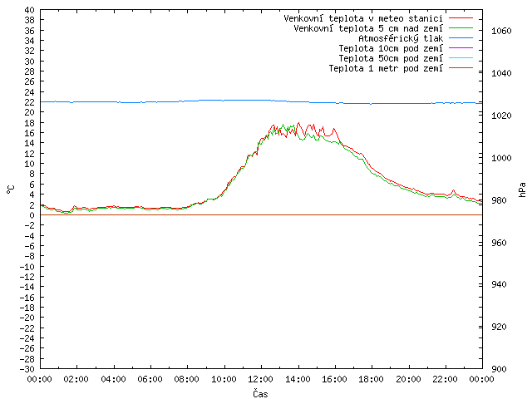Viewport: 532px width, 399px height.
Task: Click right axis label "1060"
Action: [x=501, y=32]
